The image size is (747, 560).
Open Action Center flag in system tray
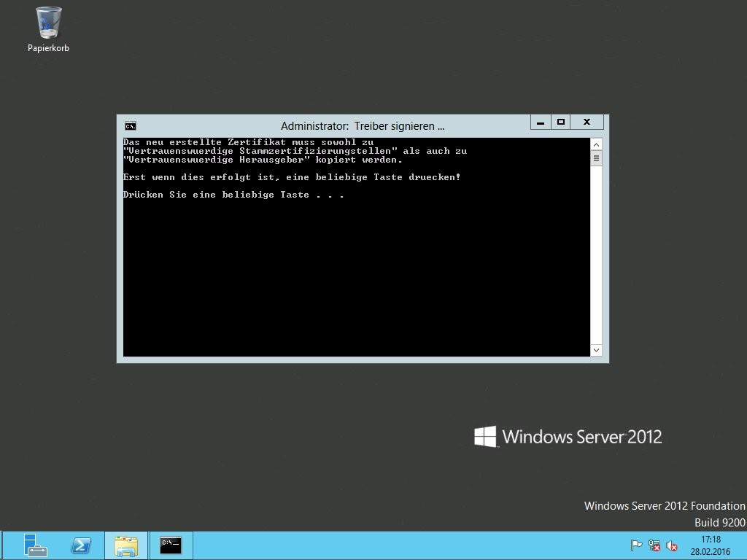click(636, 545)
